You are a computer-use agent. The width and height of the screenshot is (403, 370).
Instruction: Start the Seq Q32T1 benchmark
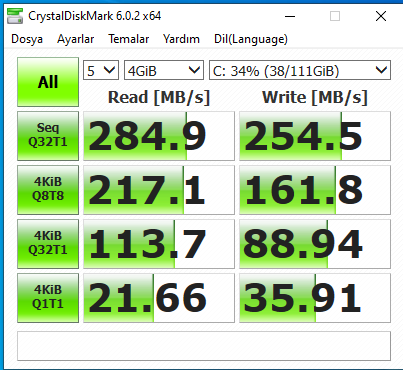pyautogui.click(x=48, y=136)
